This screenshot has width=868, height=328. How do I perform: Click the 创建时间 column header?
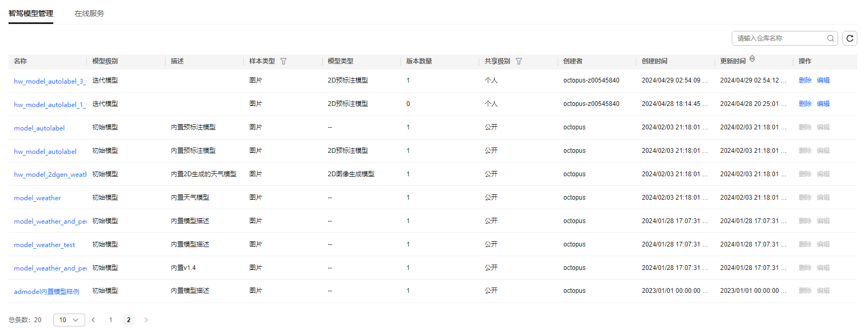point(654,61)
